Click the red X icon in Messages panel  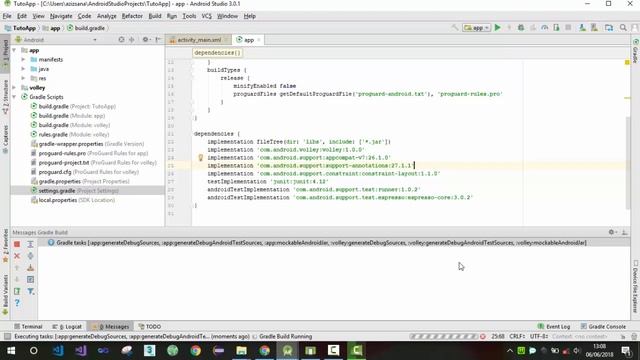pyautogui.click(x=17, y=256)
